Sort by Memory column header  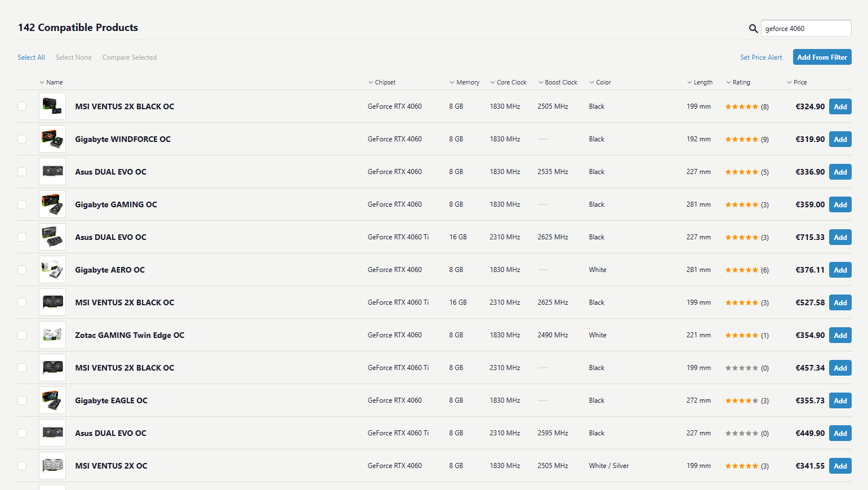(465, 82)
